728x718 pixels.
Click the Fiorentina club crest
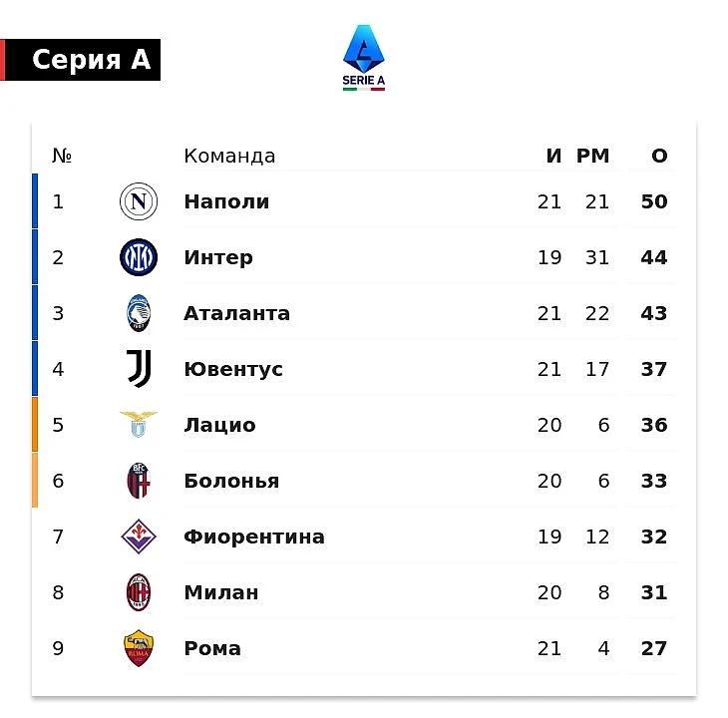[139, 538]
